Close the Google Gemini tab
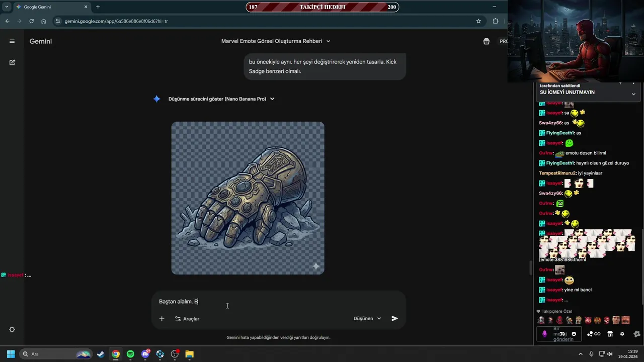 tap(86, 7)
